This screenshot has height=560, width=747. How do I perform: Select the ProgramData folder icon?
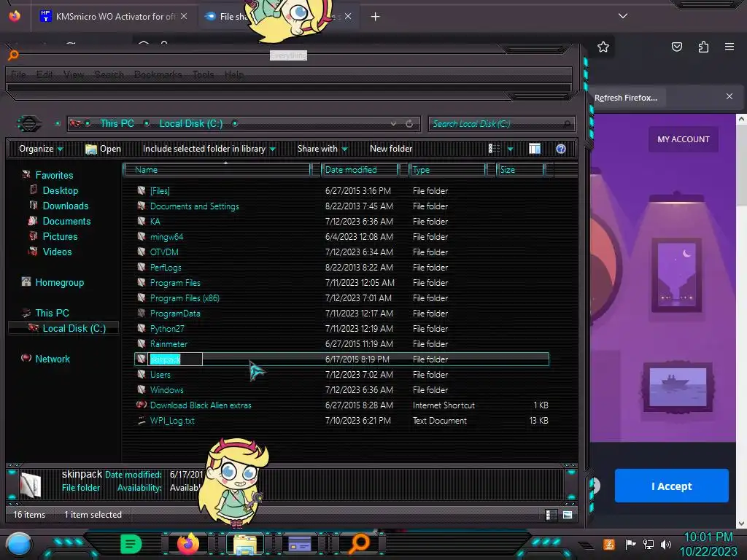[142, 313]
